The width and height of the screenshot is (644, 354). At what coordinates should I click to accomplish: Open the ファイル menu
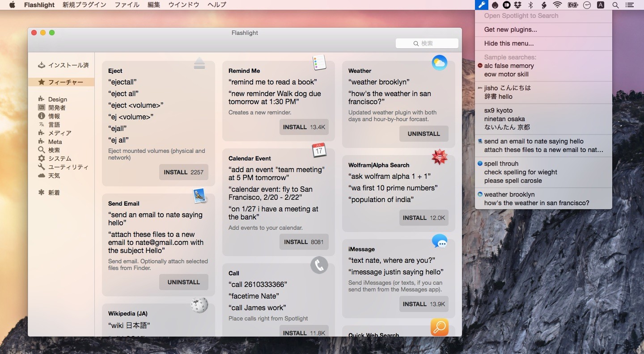click(x=127, y=5)
